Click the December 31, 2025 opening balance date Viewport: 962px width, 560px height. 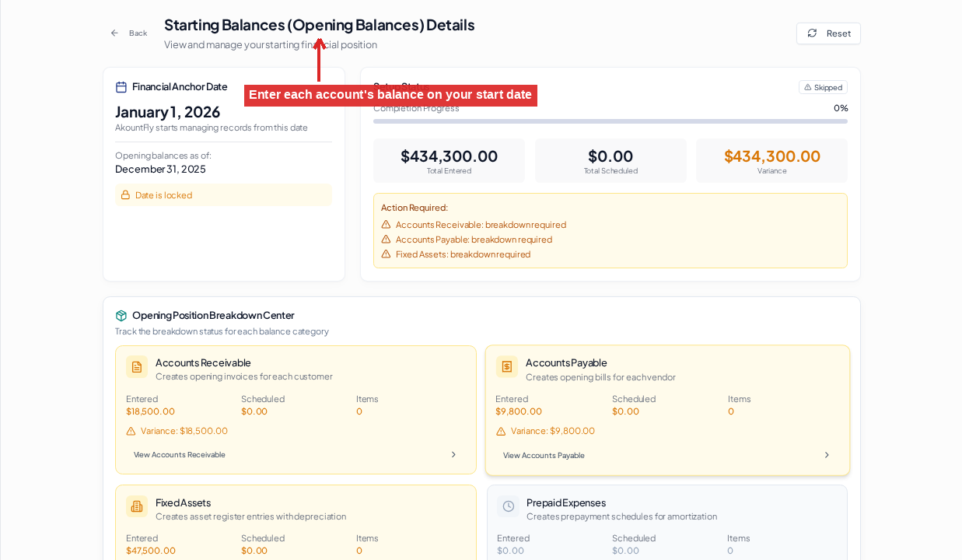160,169
